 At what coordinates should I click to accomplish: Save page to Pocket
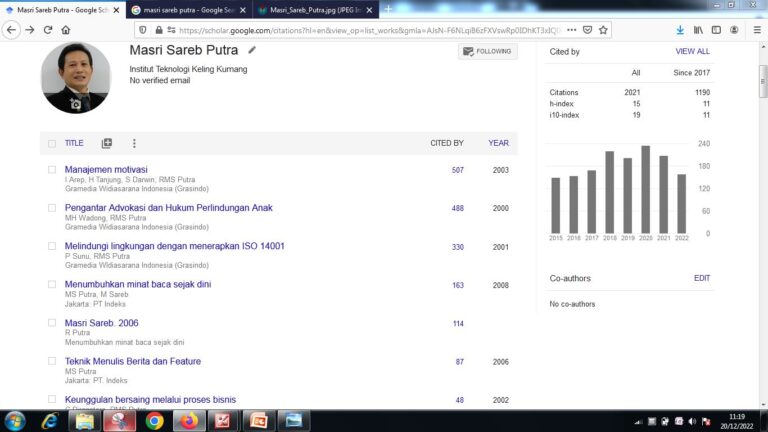coord(587,30)
